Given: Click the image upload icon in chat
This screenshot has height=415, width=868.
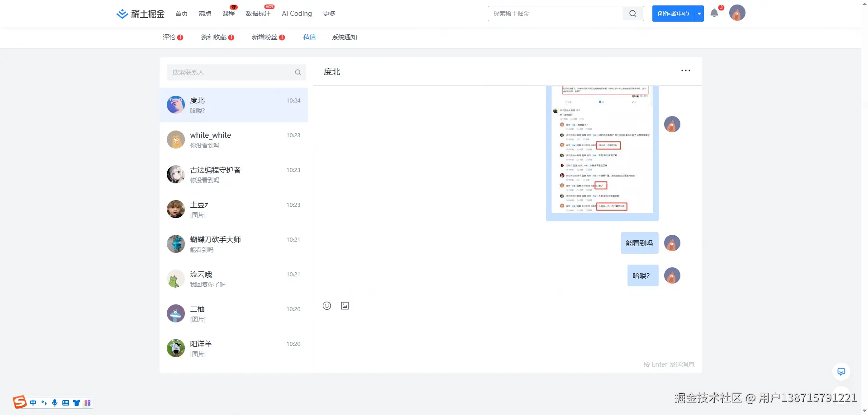Looking at the screenshot, I should pos(345,306).
